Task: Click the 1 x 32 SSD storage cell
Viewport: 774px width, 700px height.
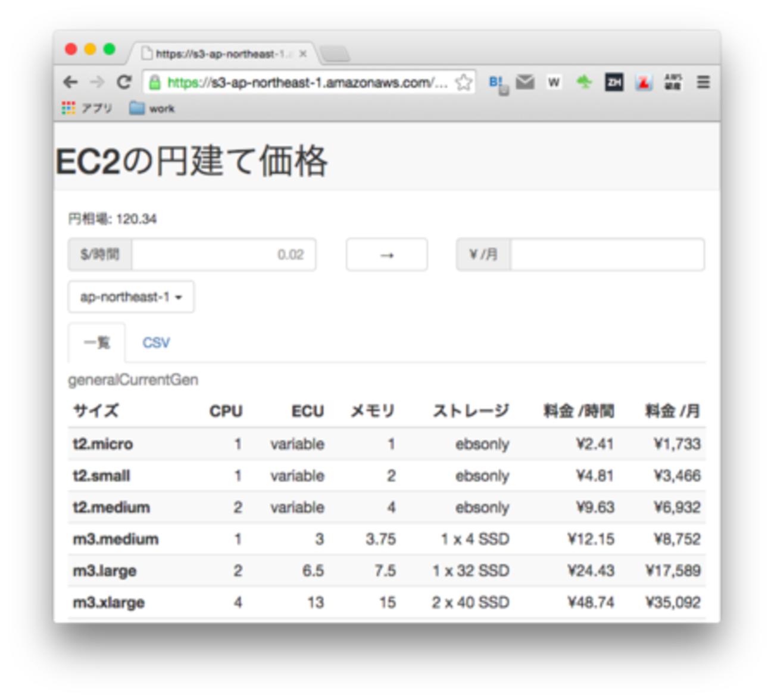Action: [471, 571]
